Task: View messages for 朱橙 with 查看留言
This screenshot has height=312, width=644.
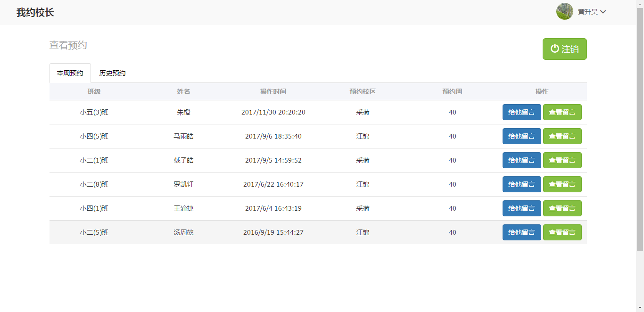Action: point(562,112)
